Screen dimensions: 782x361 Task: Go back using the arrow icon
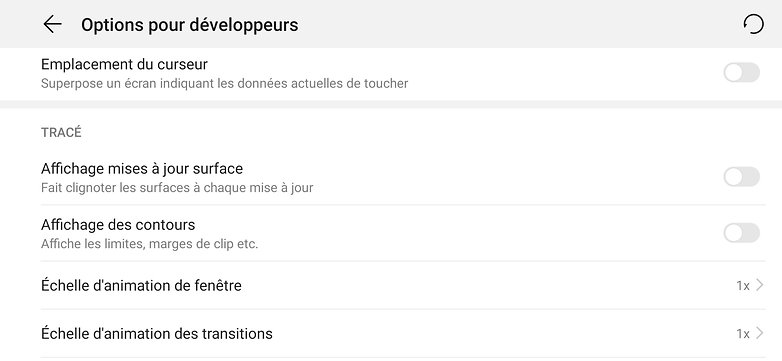tap(52, 24)
